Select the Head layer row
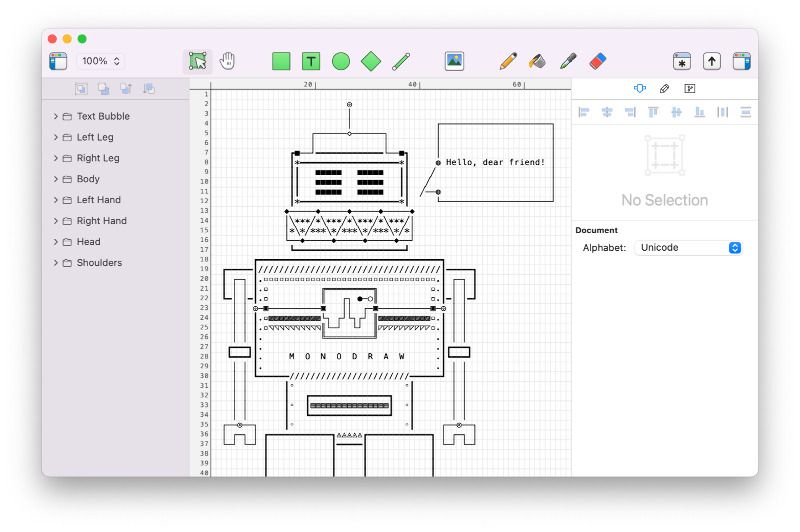The height and width of the screenshot is (532, 800). pos(116,242)
